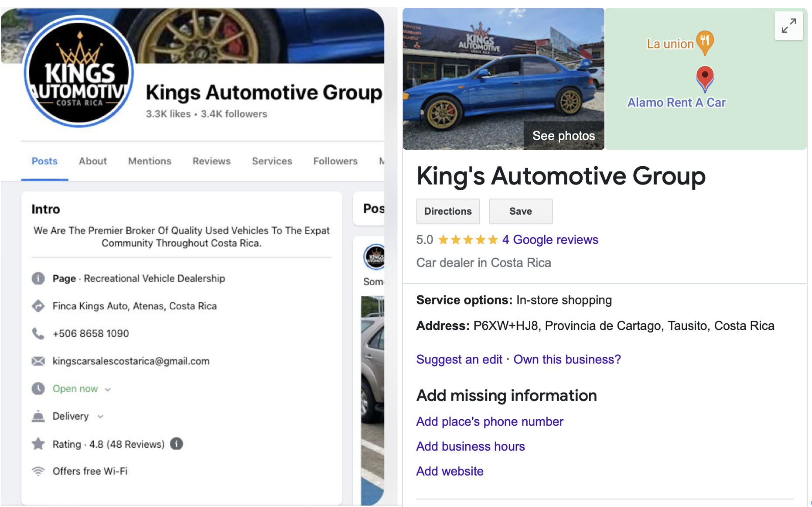Screen dimensions: 812x507
Task: Click Add place's phone number link
Action: point(489,421)
